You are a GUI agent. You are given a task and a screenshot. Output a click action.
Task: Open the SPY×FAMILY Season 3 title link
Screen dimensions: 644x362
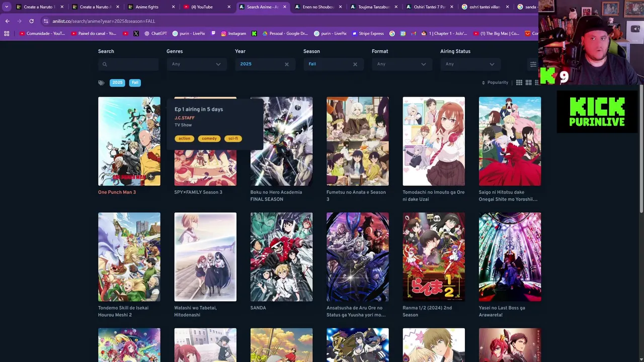tap(198, 192)
